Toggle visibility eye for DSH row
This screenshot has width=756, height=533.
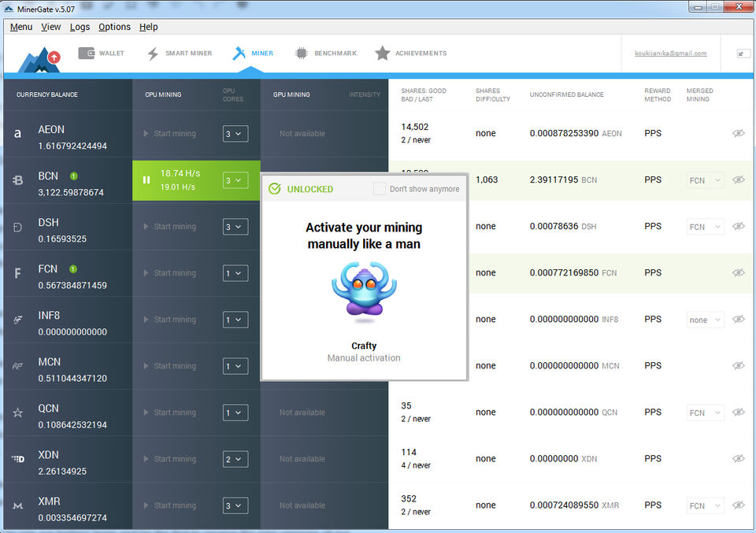click(738, 226)
